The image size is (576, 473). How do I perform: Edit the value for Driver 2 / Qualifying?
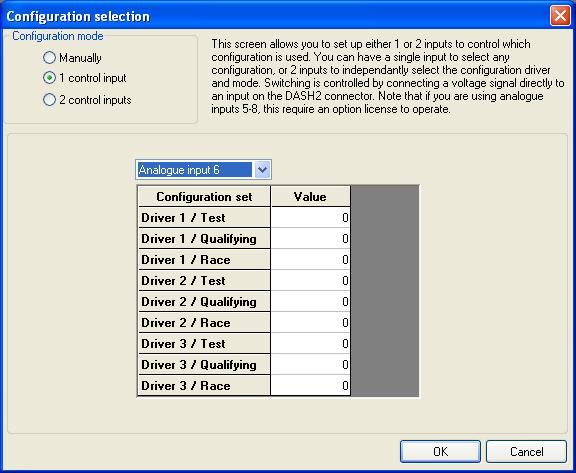point(310,302)
